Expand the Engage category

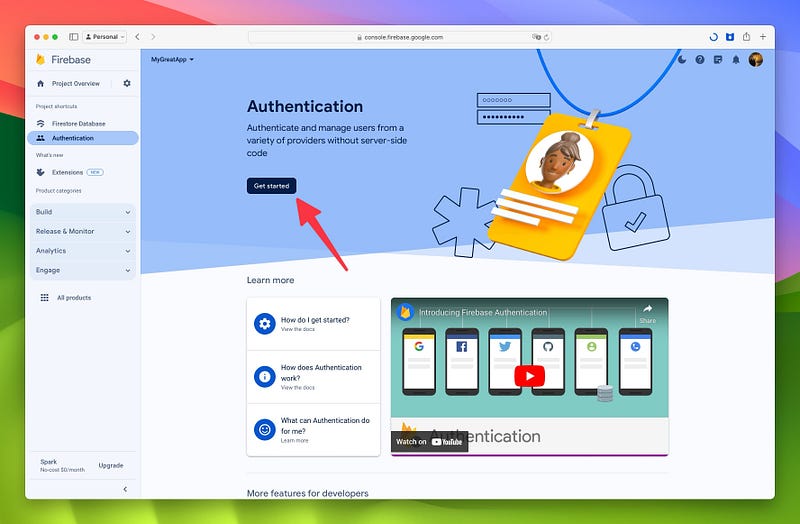tap(83, 270)
